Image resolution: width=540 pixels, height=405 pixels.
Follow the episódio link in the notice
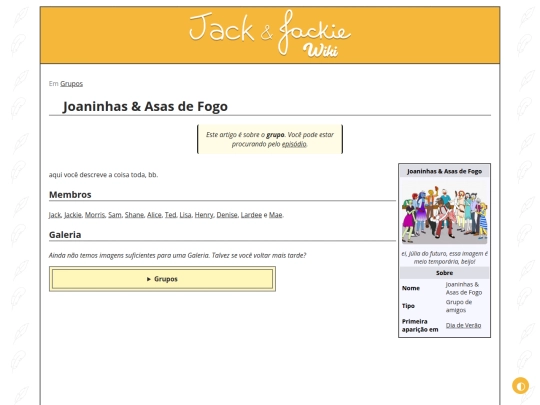point(294,144)
